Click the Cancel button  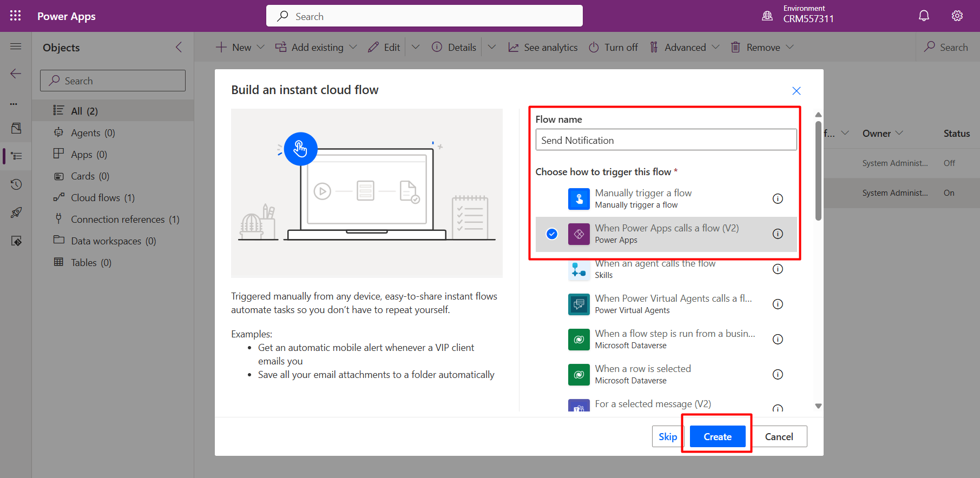[779, 436]
